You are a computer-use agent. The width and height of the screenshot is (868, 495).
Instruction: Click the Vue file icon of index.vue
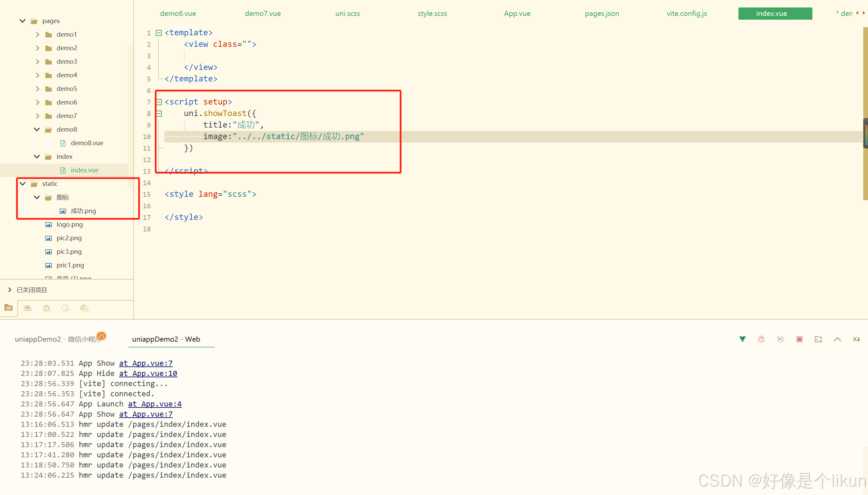[63, 170]
